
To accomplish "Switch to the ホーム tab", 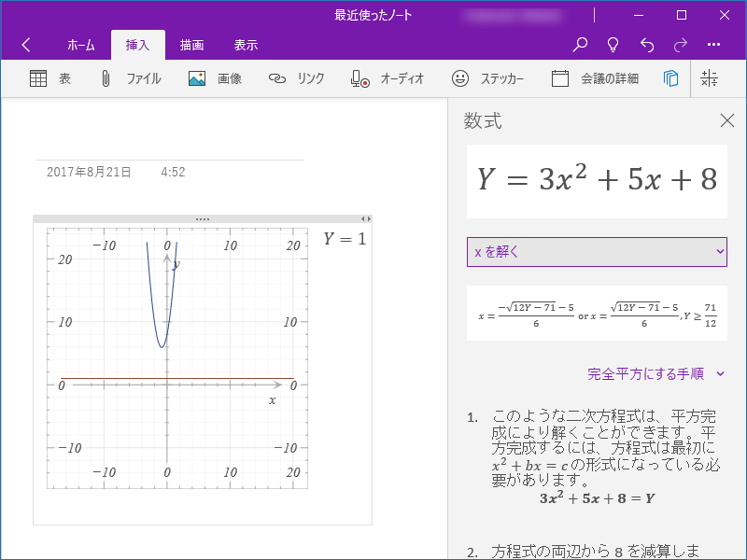I will point(81,44).
